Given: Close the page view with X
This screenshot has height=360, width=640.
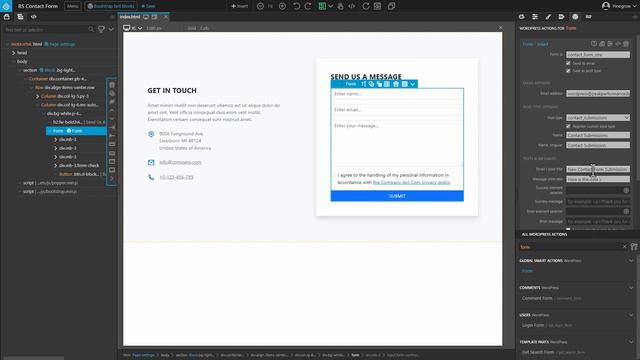Looking at the screenshot, I should [500, 28].
